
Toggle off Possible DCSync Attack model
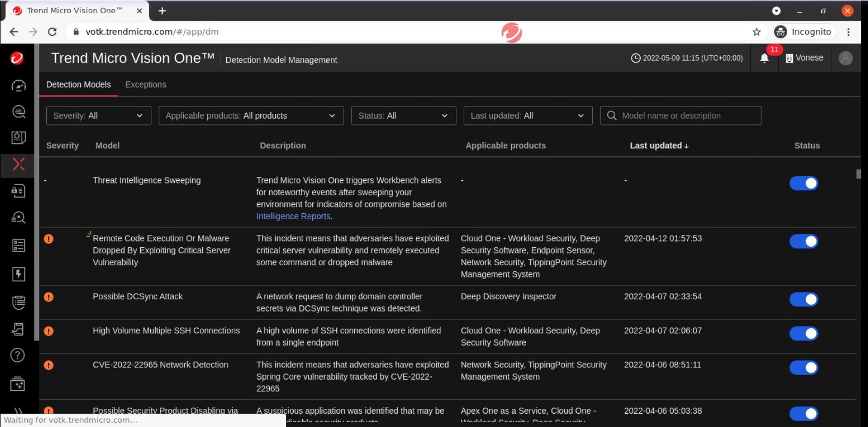[x=803, y=299]
